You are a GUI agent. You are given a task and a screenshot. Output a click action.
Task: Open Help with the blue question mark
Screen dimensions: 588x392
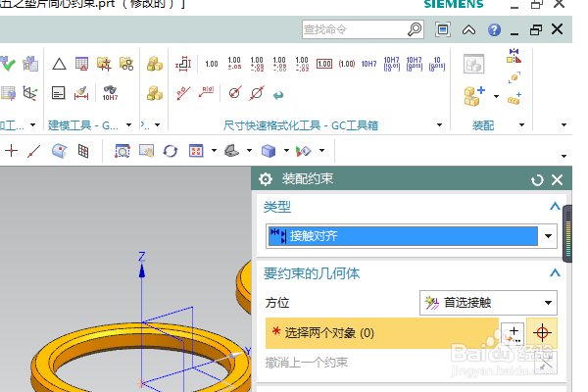[494, 29]
